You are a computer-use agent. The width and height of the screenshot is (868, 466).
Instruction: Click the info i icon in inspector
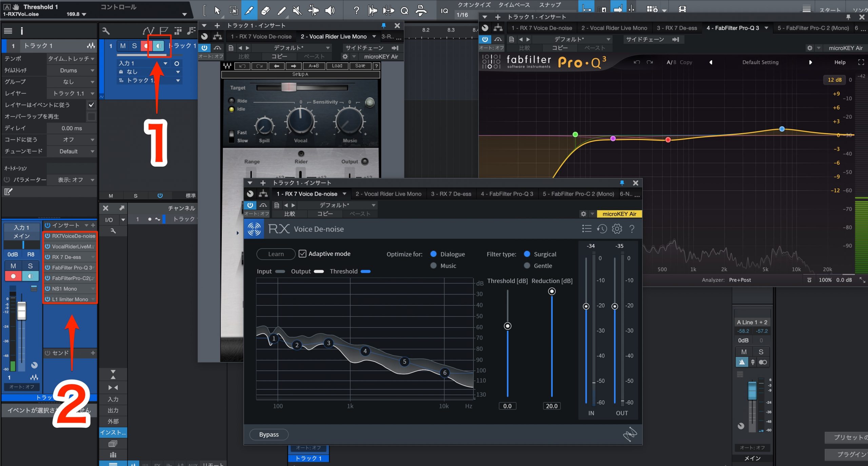coord(22,31)
